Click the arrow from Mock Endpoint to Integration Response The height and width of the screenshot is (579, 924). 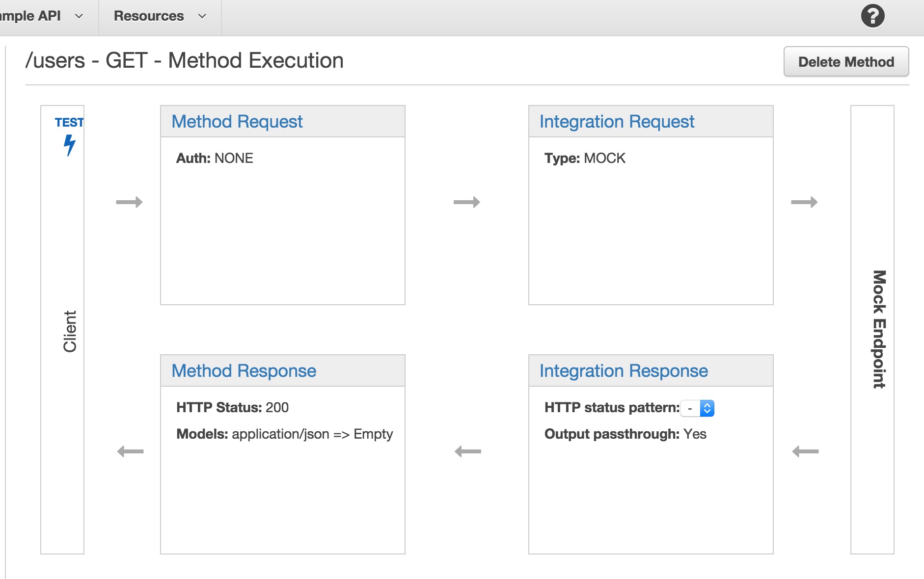tap(805, 451)
